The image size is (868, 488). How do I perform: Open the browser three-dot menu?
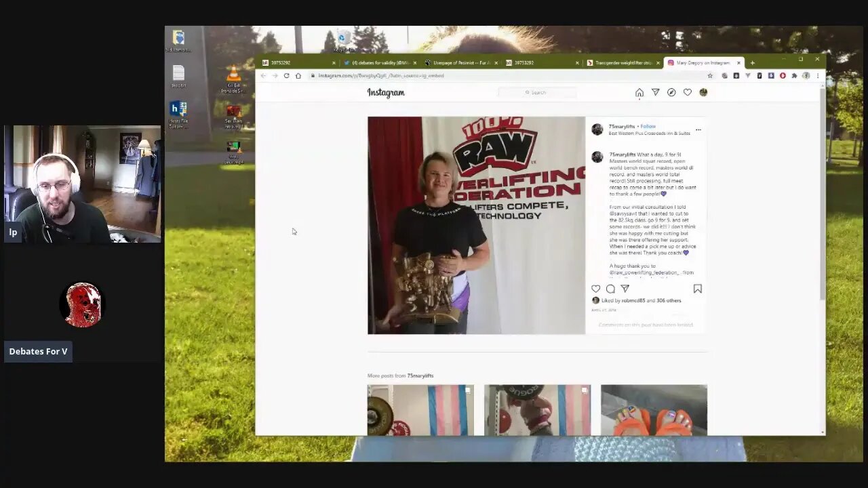tap(817, 76)
